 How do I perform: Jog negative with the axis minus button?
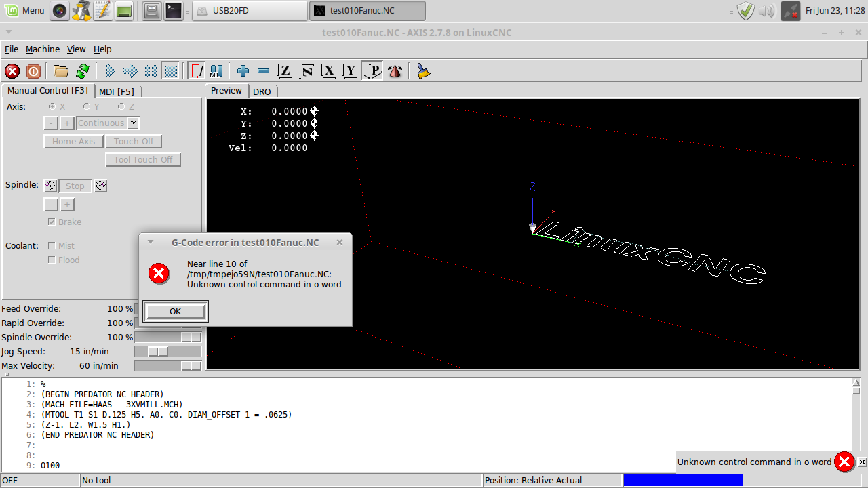click(51, 123)
